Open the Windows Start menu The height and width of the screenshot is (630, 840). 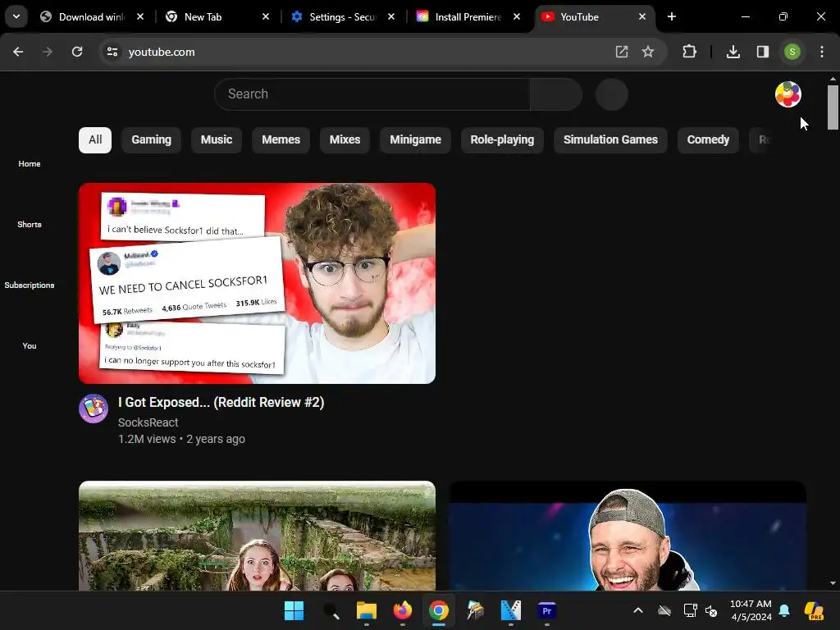294,610
